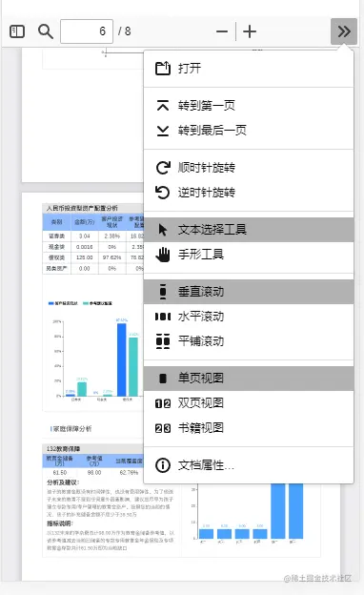364x595 pixels.
Task: Click the single page view icon
Action: click(x=163, y=379)
